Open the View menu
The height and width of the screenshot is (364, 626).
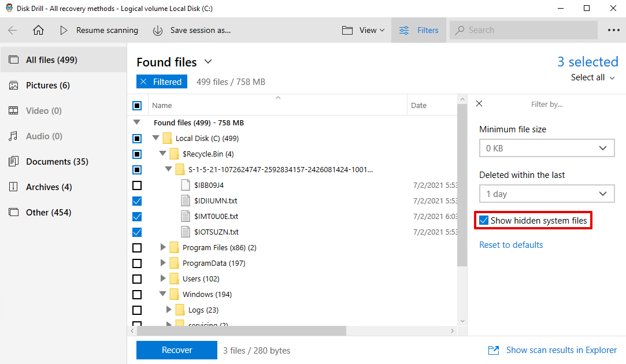pyautogui.click(x=363, y=29)
